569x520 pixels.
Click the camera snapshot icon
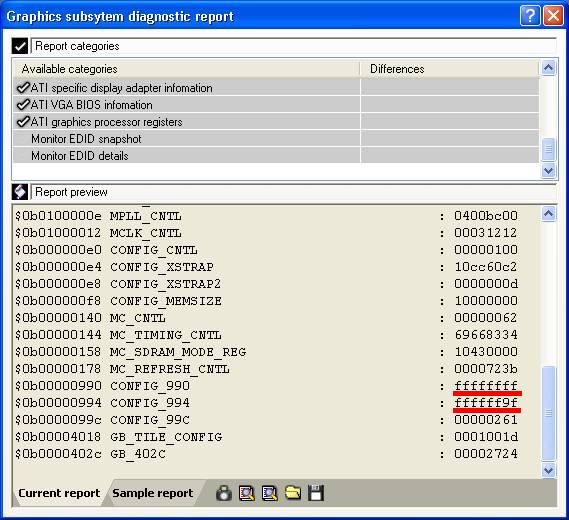tap(224, 493)
